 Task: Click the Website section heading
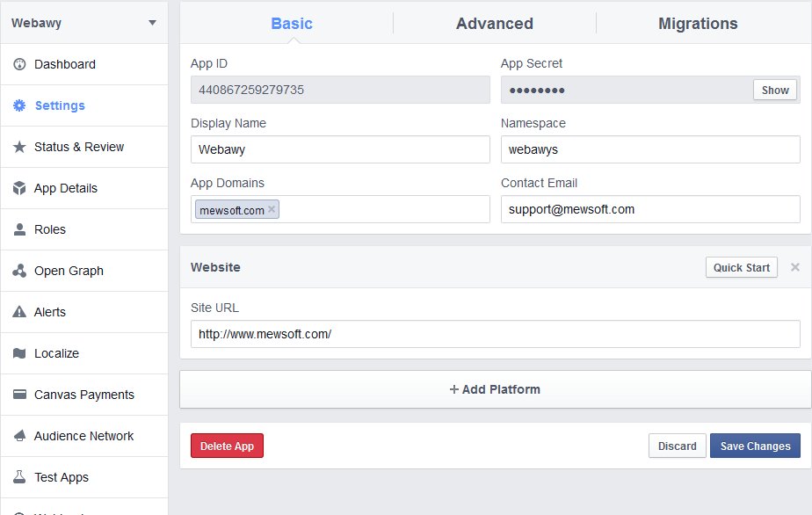(x=215, y=267)
